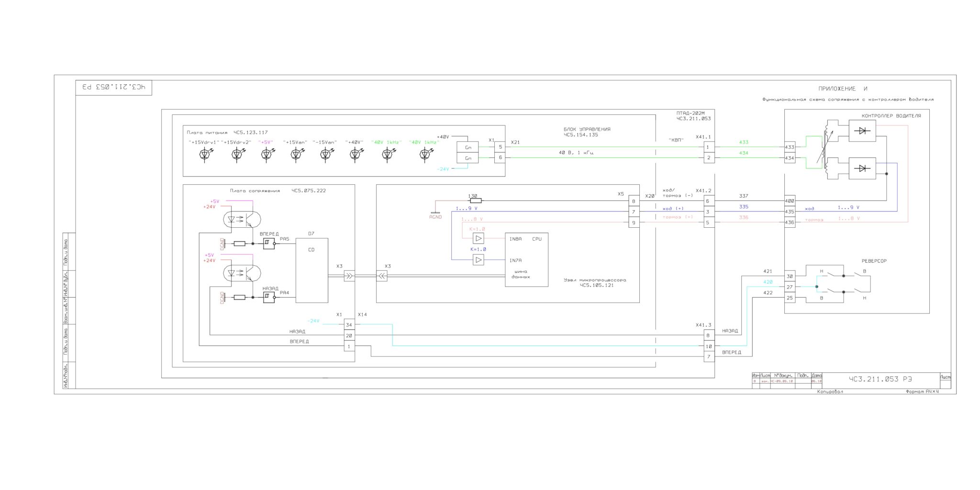Click "Плата питания ЧС5.123.117" text
Screen dimensions: 980x490
tap(227, 133)
